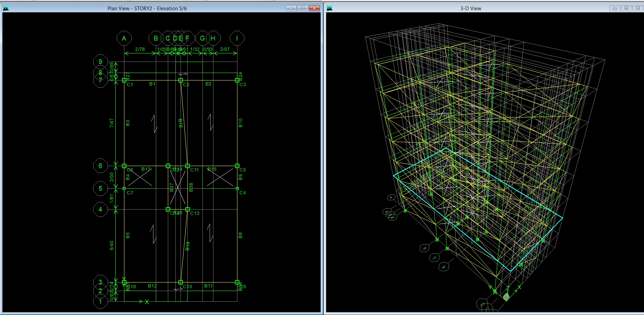Click the 3-D View window's system icon
Screen dimensions: 644x315
(329, 8)
